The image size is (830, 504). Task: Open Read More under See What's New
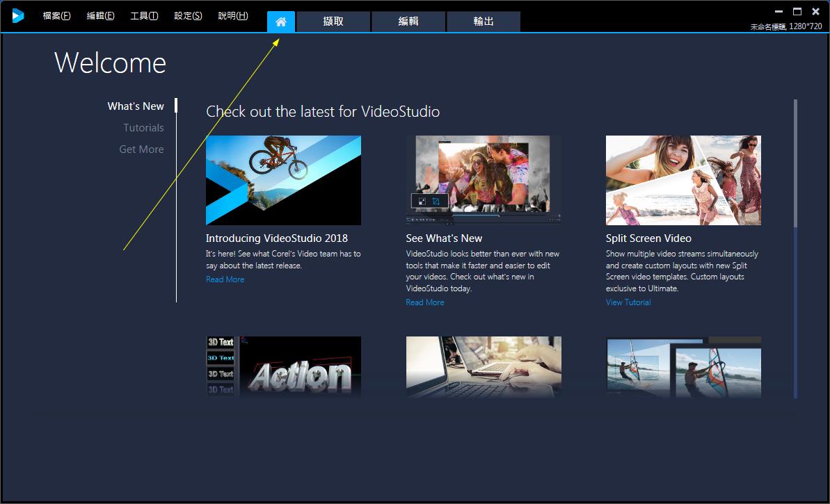425,302
